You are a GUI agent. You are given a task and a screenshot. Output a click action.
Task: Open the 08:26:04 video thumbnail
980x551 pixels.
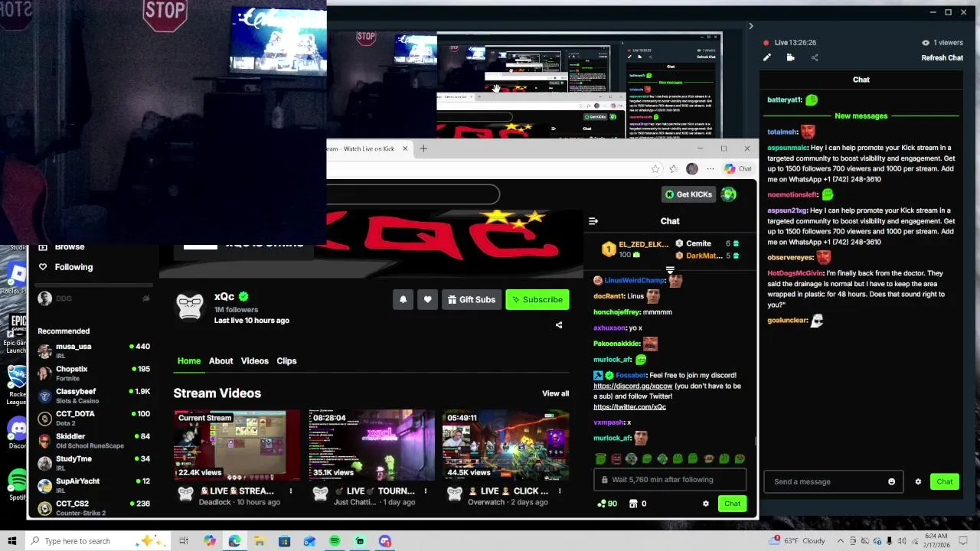tap(371, 445)
